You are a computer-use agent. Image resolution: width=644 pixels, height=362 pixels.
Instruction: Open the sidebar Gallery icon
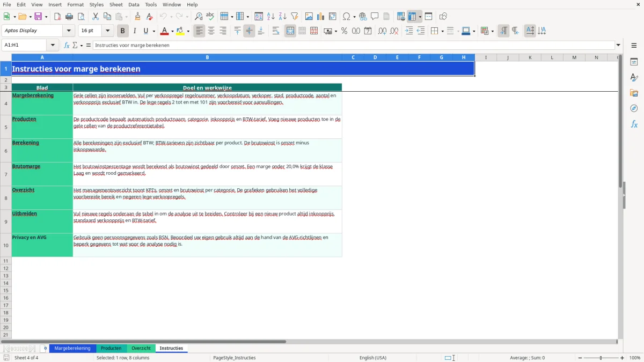click(634, 93)
